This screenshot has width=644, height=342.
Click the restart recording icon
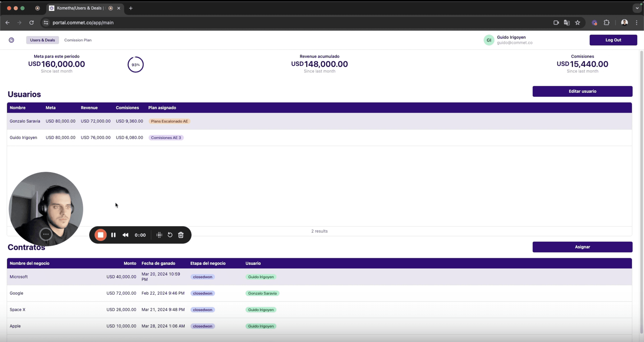point(170,235)
